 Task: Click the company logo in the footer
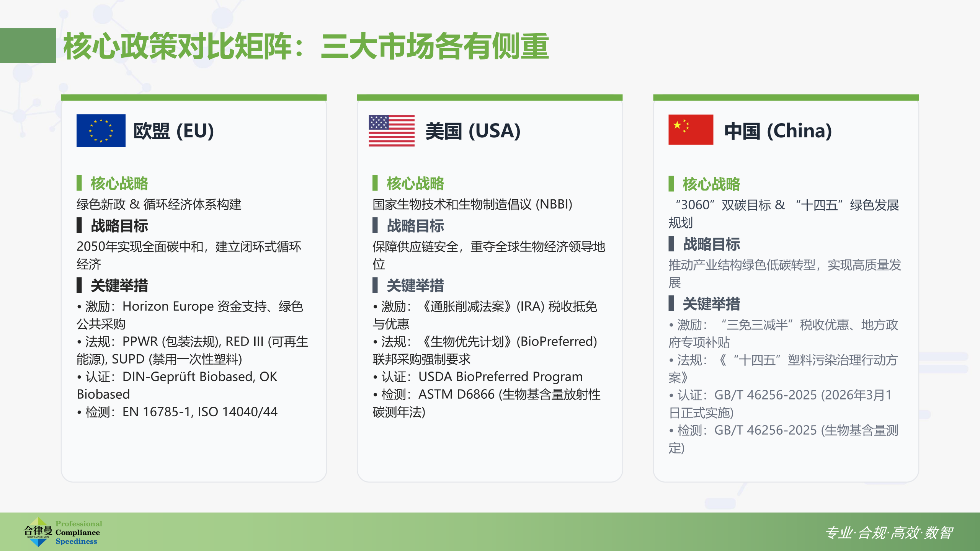[63, 532]
